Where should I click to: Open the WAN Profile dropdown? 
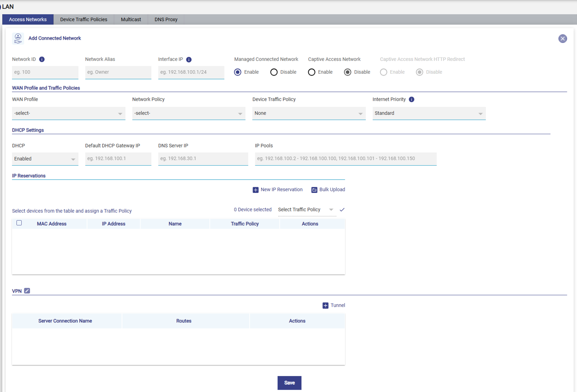pyautogui.click(x=68, y=113)
